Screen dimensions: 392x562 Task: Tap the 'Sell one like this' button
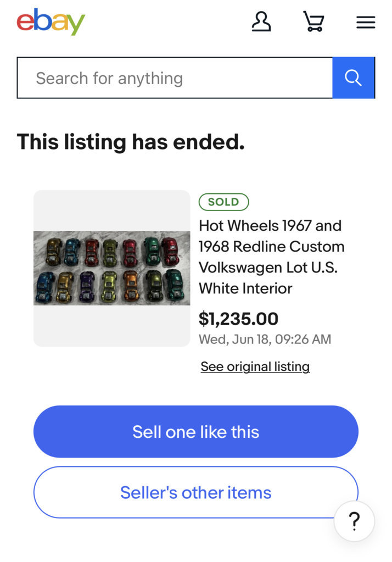tap(195, 432)
